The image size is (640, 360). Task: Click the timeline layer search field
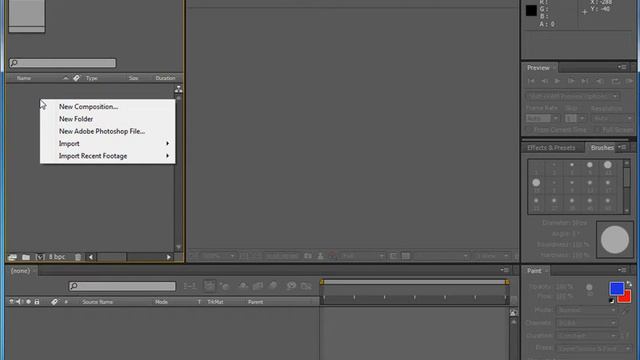point(122,286)
